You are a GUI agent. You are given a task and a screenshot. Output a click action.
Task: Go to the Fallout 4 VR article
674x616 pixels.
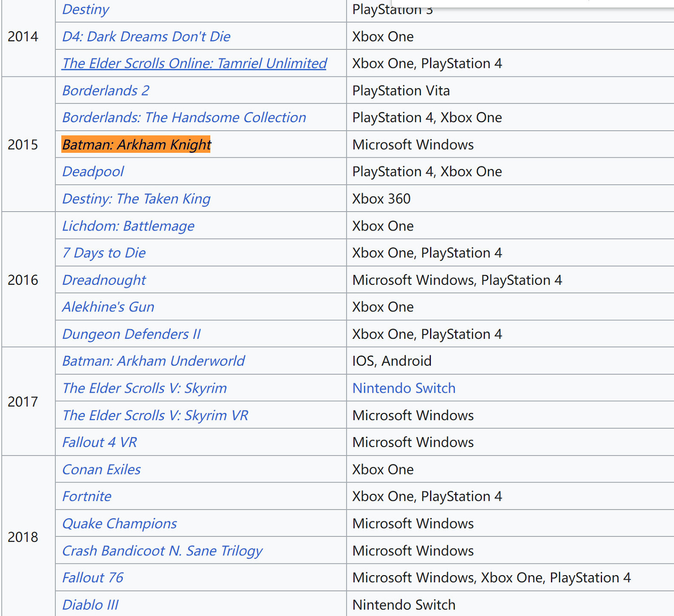pos(99,442)
